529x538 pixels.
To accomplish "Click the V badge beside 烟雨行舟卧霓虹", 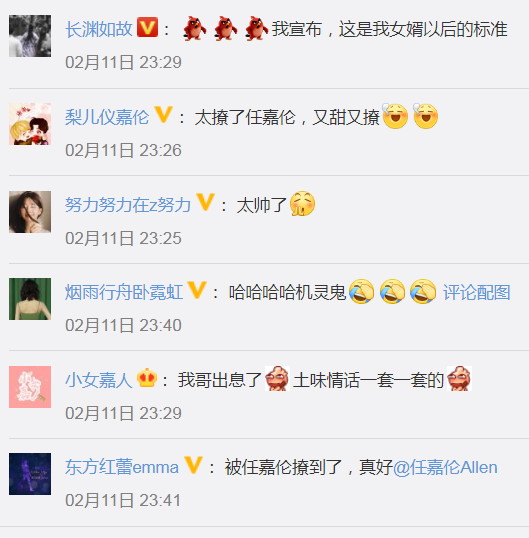I will pyautogui.click(x=197, y=290).
